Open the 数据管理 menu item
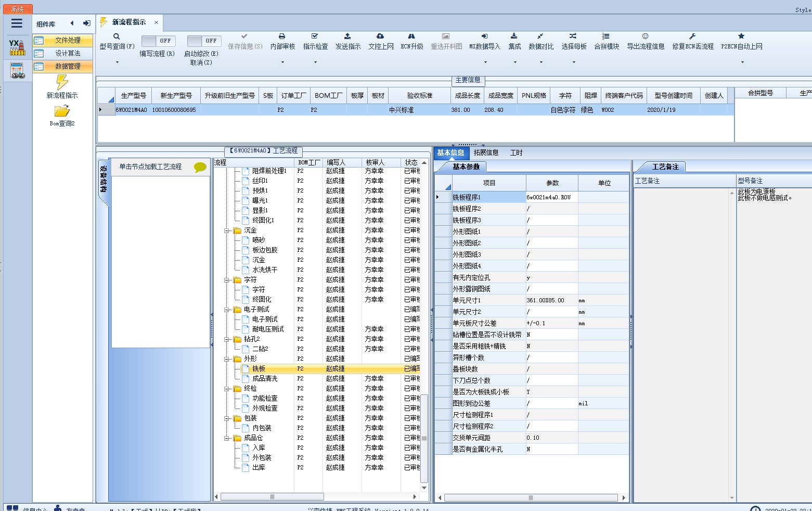 click(x=63, y=66)
